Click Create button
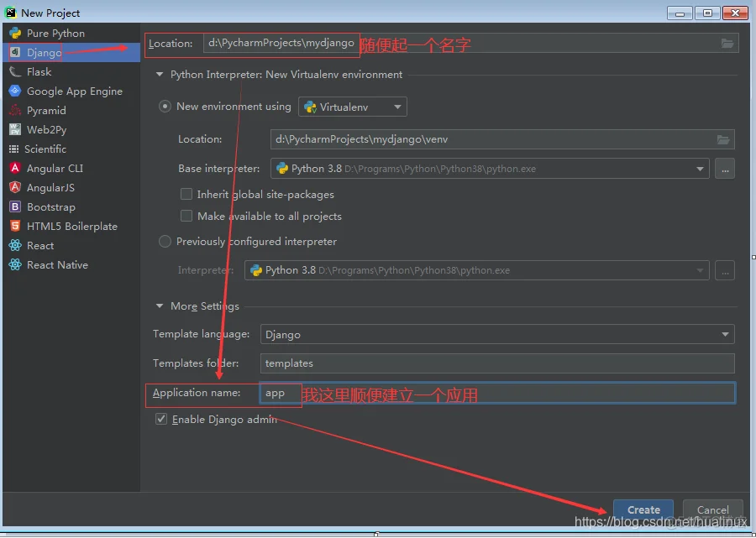Screen dimensions: 756x538 coord(643,509)
